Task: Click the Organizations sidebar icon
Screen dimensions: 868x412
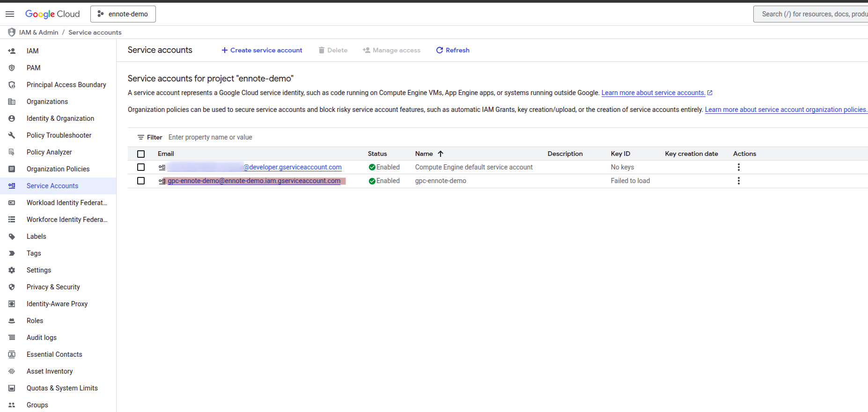Action: tap(12, 102)
